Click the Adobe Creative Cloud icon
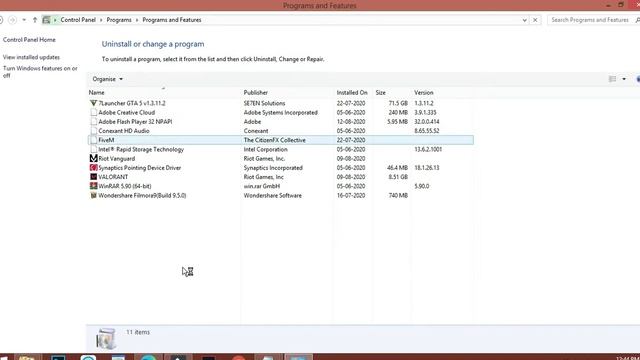The width and height of the screenshot is (640, 360). pos(93,112)
